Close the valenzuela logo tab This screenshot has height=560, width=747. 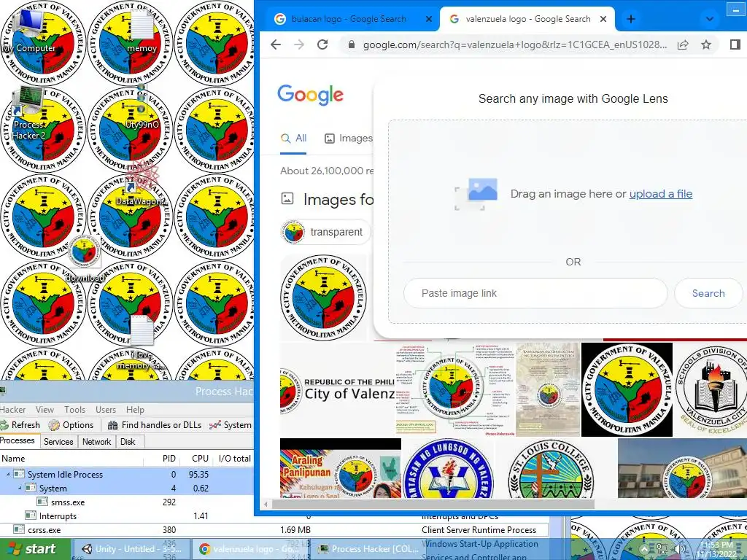pos(603,19)
